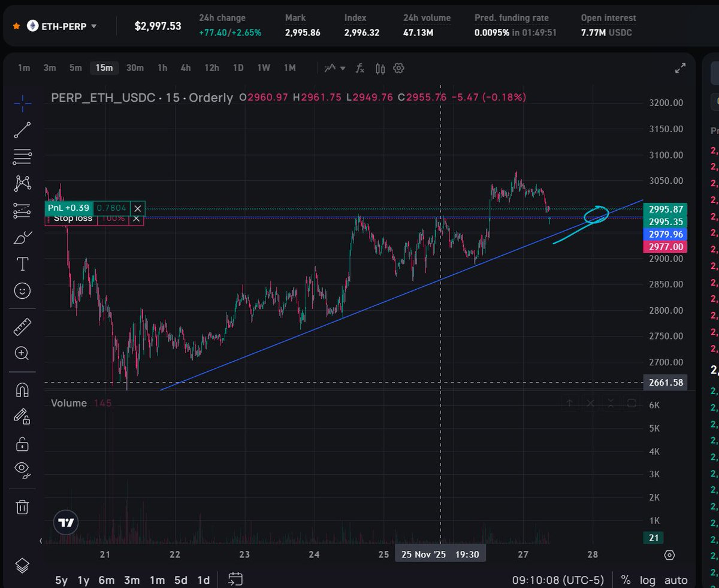Click the TradingView logo
This screenshot has width=719, height=588.
(x=67, y=522)
